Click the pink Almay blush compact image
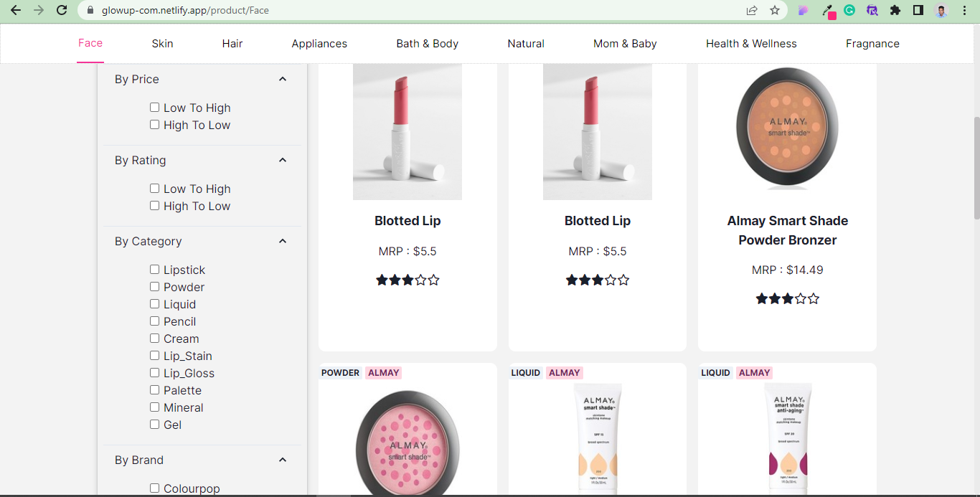Viewport: 980px width, 497px height. tap(407, 442)
